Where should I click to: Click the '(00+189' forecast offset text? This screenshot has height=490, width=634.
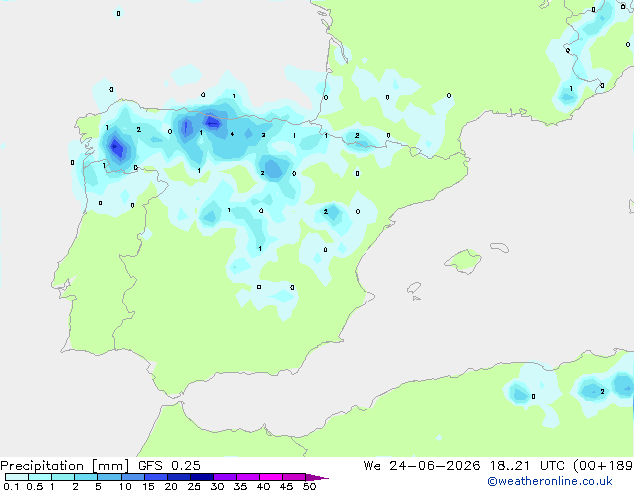click(603, 466)
